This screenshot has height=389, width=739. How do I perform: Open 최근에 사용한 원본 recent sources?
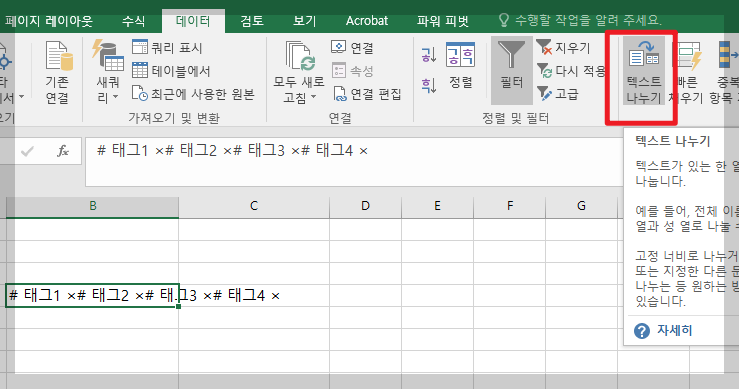[x=193, y=94]
